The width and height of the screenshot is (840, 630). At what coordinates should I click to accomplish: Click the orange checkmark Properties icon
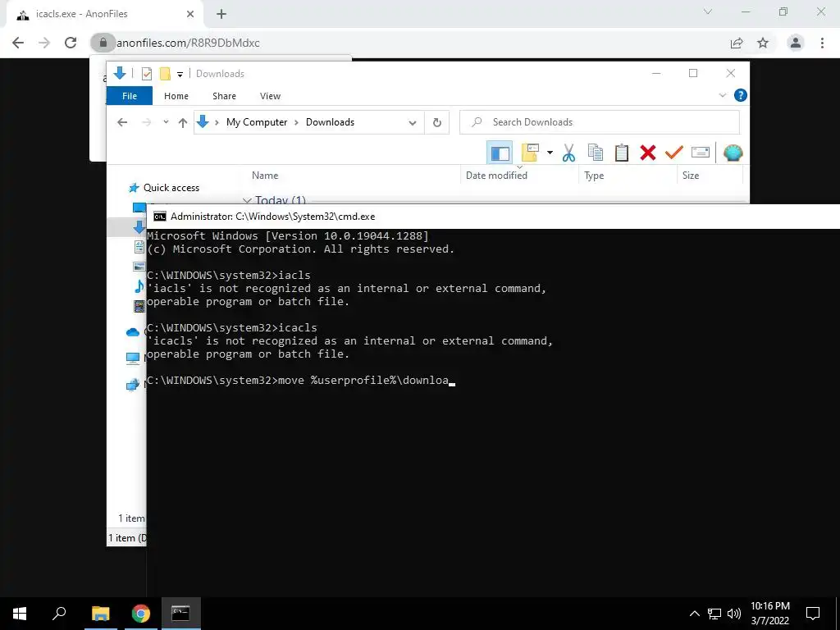[x=674, y=153]
